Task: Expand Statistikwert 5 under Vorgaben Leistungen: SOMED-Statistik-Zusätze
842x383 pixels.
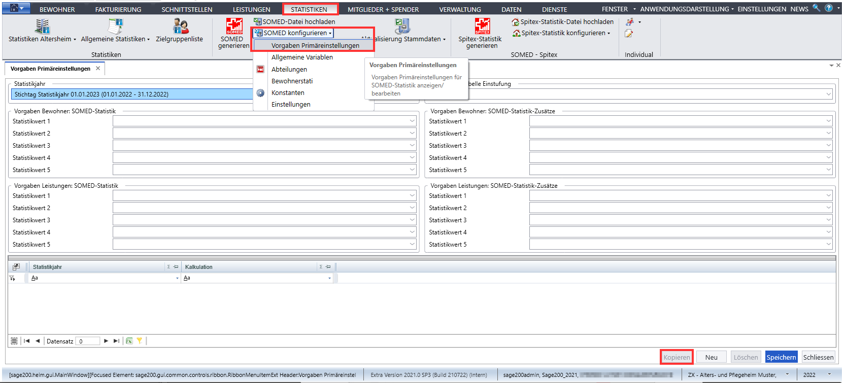Action: click(x=829, y=244)
